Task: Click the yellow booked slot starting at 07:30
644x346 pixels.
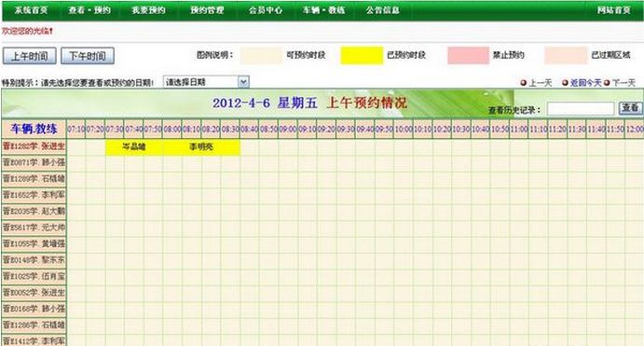Action: [x=134, y=146]
